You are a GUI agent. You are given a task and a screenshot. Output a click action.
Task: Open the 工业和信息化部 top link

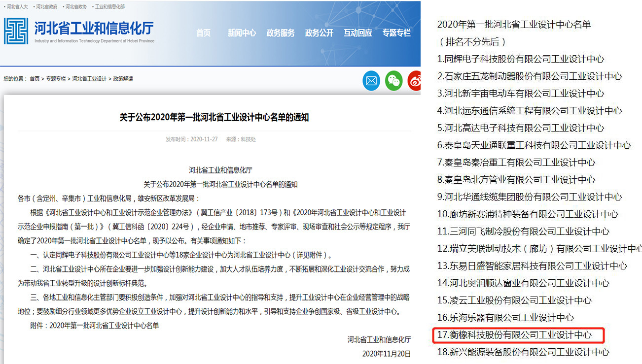[x=109, y=7]
